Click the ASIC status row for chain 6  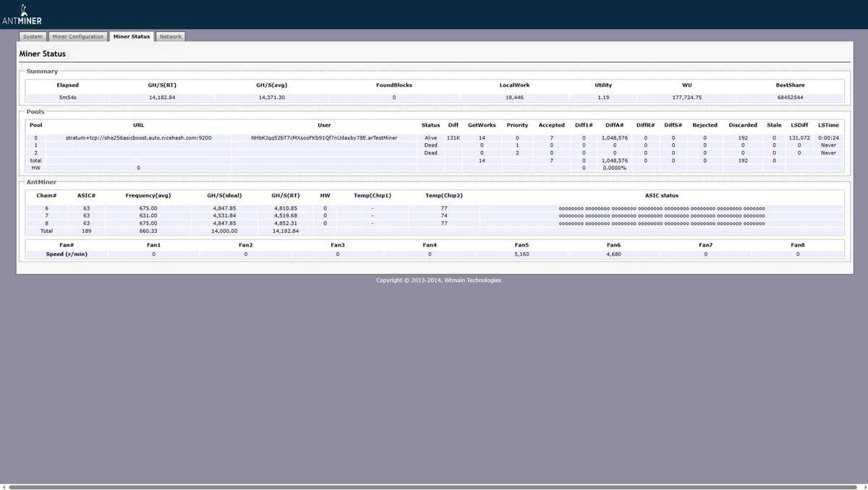(661, 208)
